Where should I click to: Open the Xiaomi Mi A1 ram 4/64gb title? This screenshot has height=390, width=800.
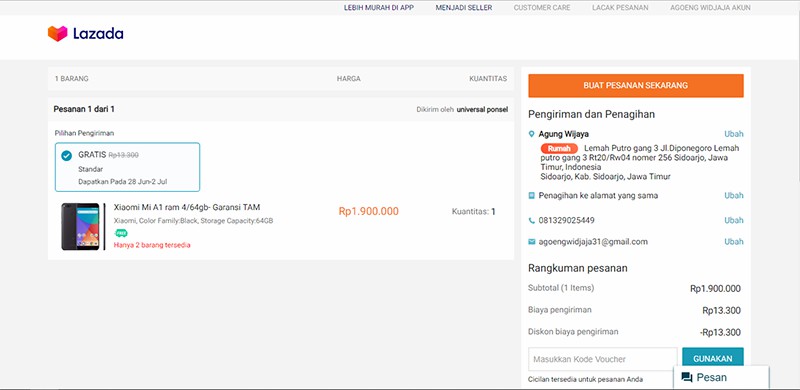pyautogui.click(x=187, y=207)
